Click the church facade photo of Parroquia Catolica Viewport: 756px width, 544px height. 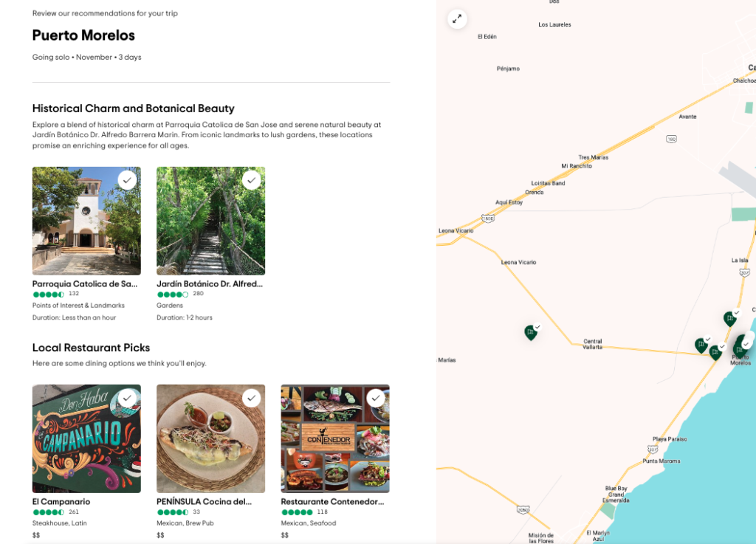[x=86, y=221]
